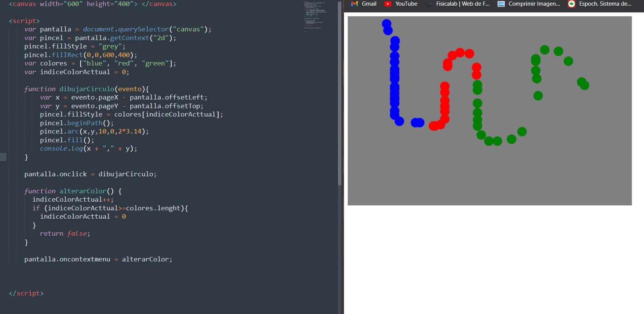Open the Fisicalab bookmark
Screen dimensions: 644x314
pyautogui.click(x=458, y=4)
